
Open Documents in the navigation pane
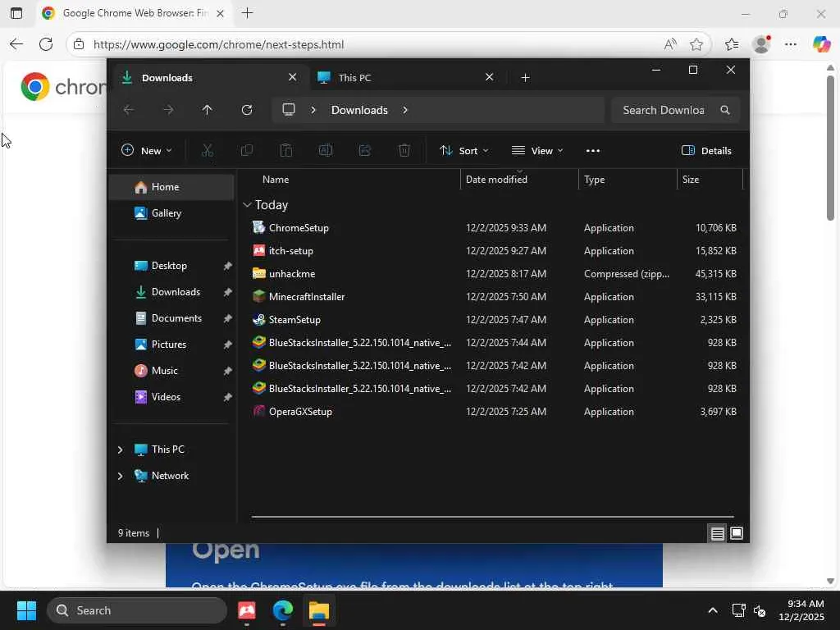[171, 318]
